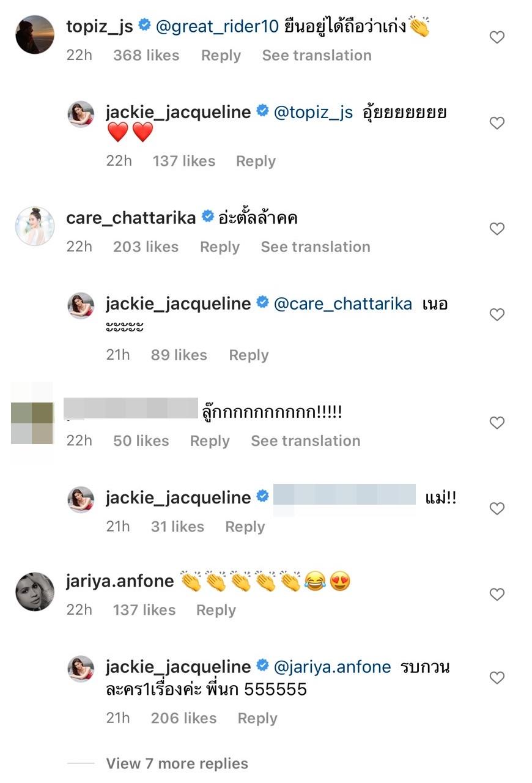
Task: View the 206 likes on jackie's last reply
Action: click(x=183, y=718)
